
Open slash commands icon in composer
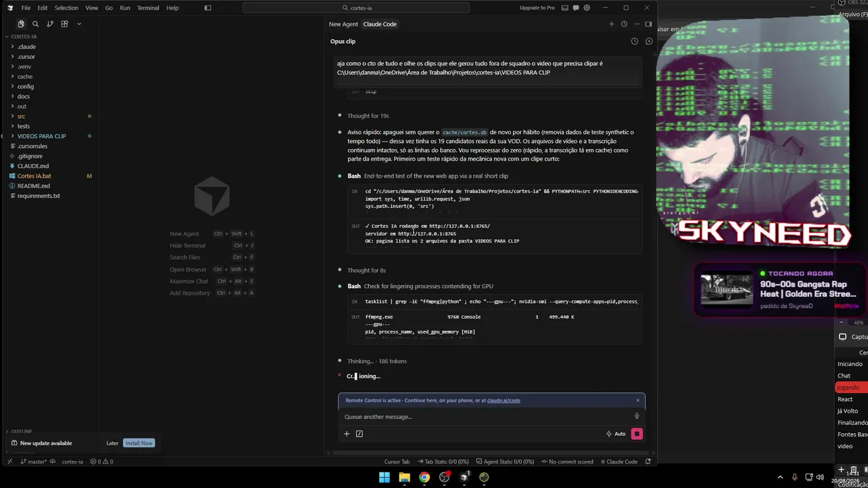tap(359, 434)
